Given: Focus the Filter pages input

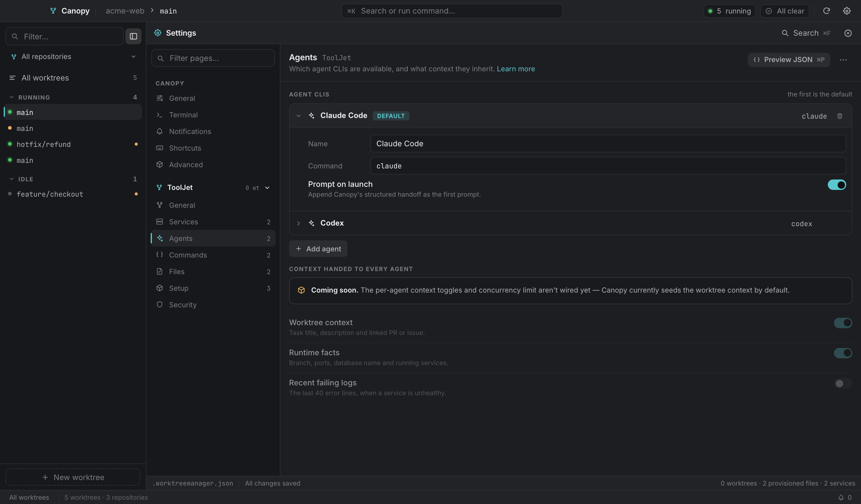Looking at the screenshot, I should pos(213,58).
